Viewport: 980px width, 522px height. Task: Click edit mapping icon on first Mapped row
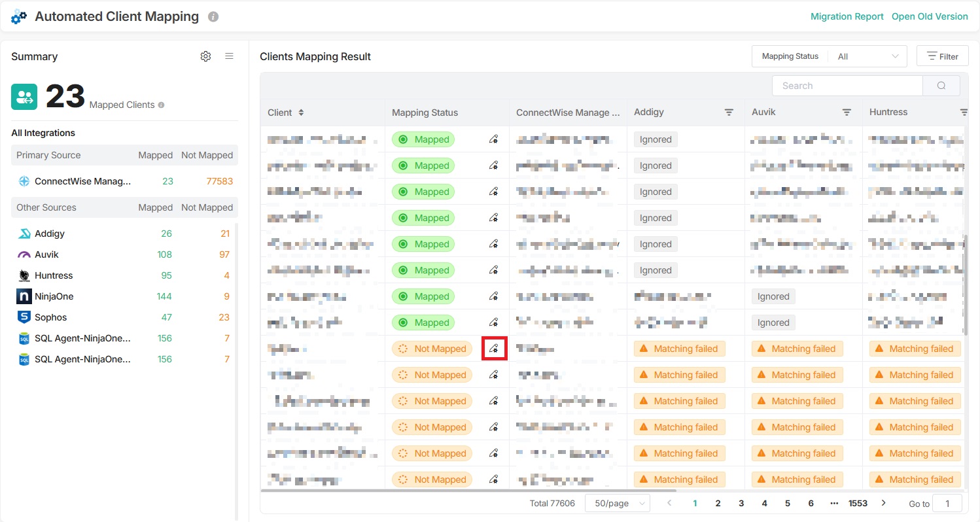coord(494,139)
